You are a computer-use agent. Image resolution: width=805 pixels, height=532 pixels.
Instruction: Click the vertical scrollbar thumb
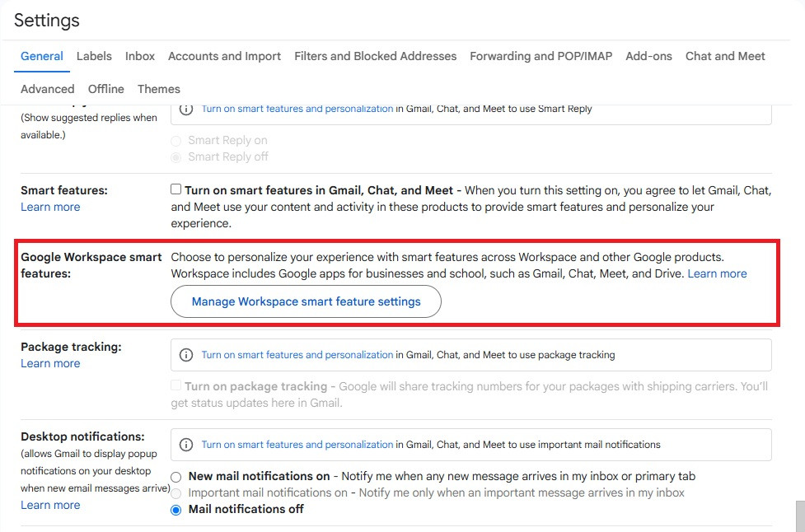[800, 516]
